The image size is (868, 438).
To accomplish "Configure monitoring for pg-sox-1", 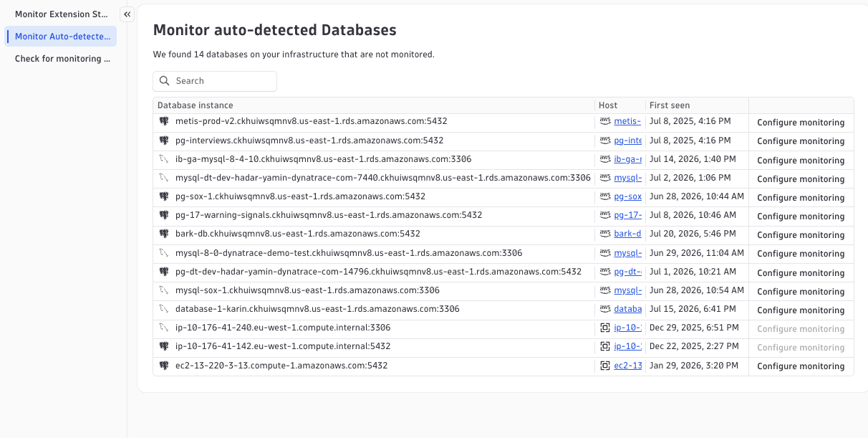I will (801, 198).
